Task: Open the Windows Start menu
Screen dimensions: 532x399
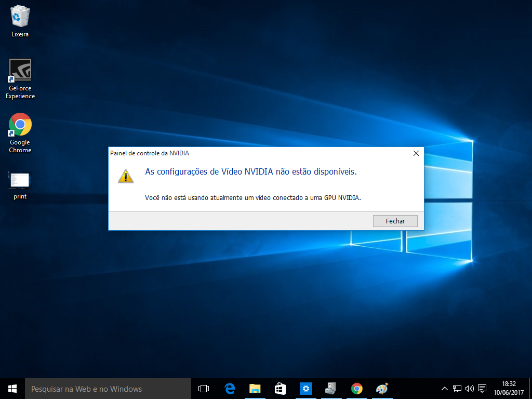Action: pos(12,389)
